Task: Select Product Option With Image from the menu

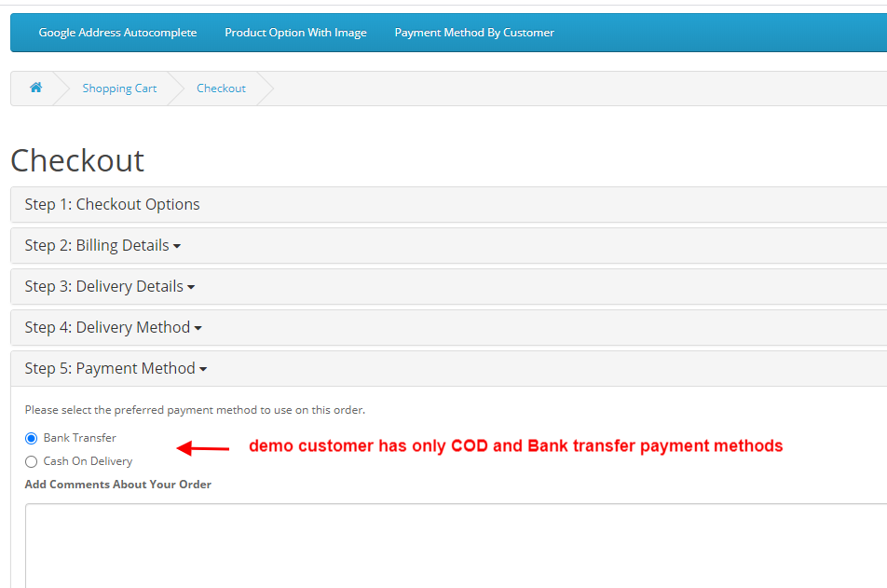Action: (295, 32)
